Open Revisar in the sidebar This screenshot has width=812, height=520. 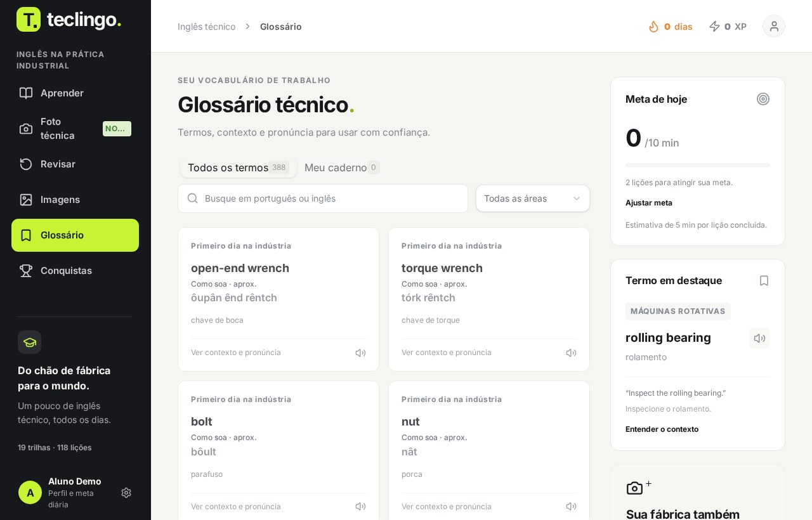pyautogui.click(x=75, y=164)
